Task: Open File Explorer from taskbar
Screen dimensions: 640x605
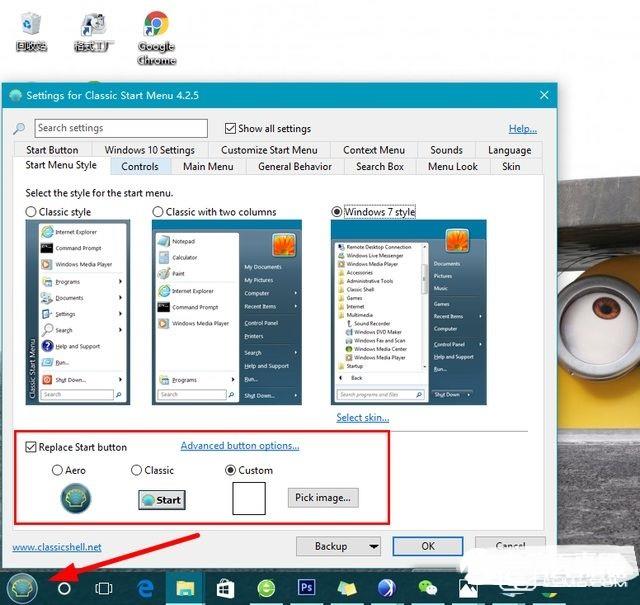Action: [185, 588]
